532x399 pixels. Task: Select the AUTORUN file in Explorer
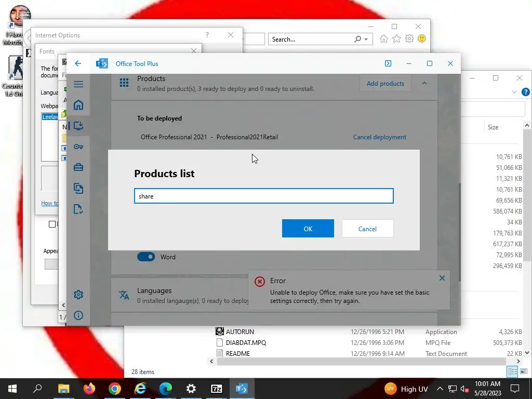click(240, 332)
